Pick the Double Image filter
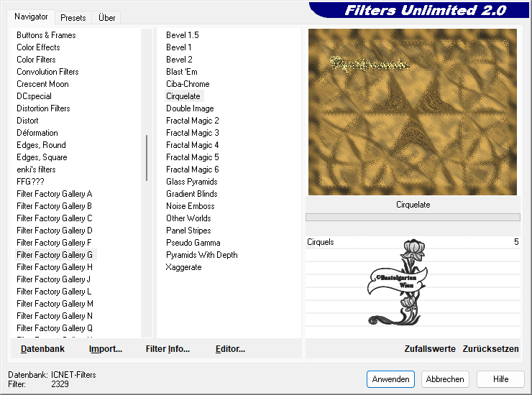532x395 pixels. 190,108
